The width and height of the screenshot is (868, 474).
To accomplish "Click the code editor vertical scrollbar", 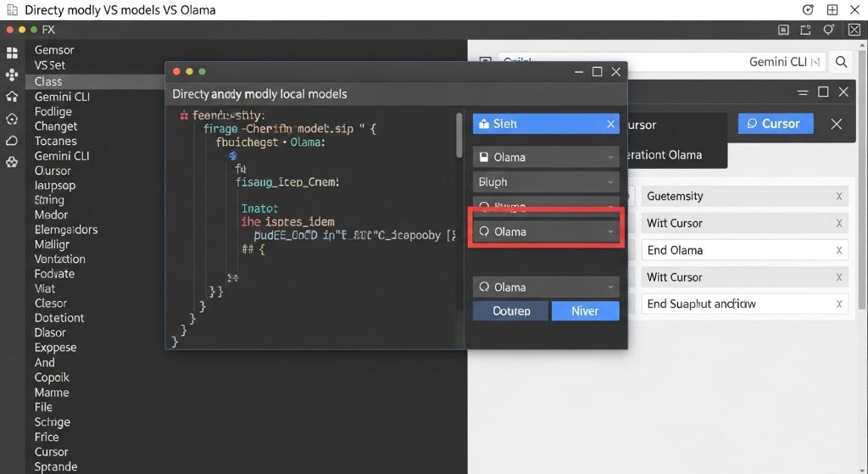I will [x=460, y=136].
